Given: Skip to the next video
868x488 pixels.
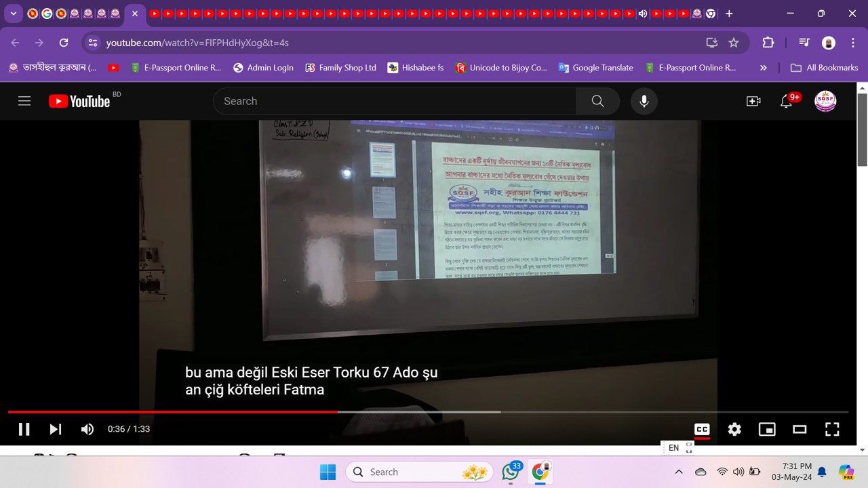Looking at the screenshot, I should point(56,429).
